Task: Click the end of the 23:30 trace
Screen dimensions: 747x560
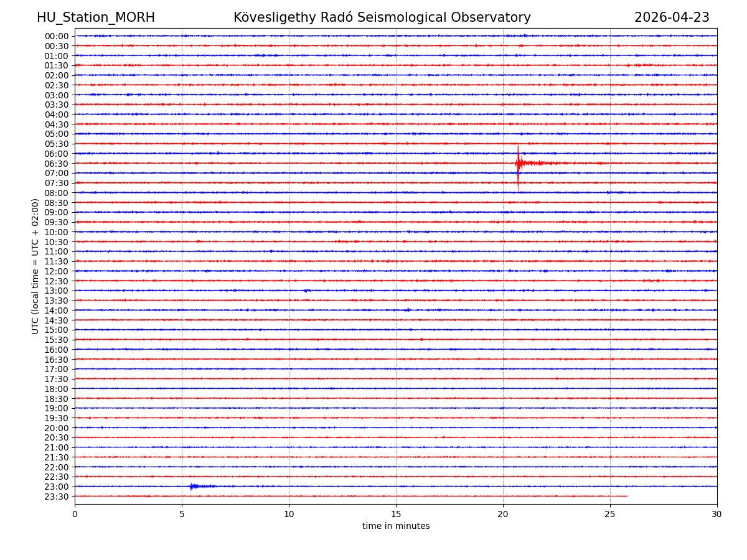Action: (x=626, y=496)
